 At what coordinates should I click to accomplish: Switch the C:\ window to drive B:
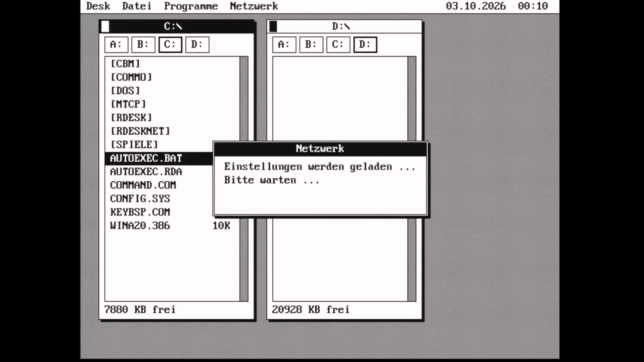pos(143,45)
